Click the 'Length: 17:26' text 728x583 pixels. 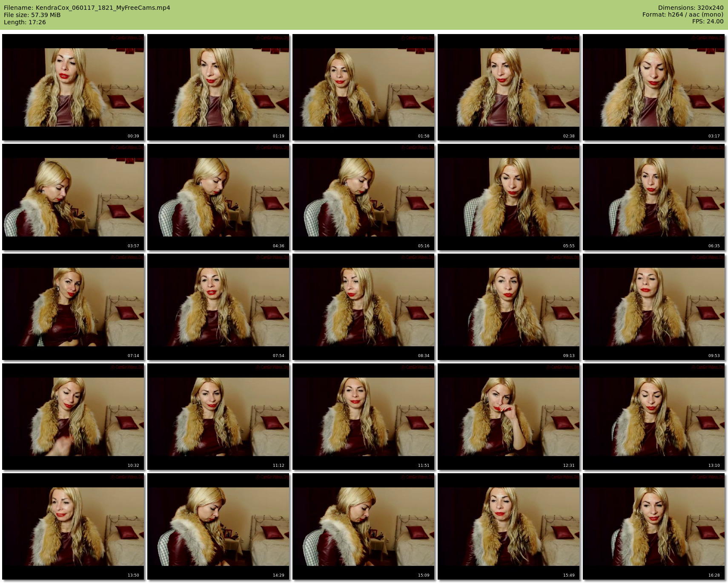pos(25,22)
